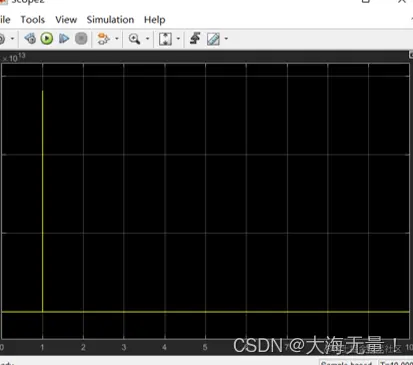
Task: Open the Tools menu
Action: click(33, 20)
